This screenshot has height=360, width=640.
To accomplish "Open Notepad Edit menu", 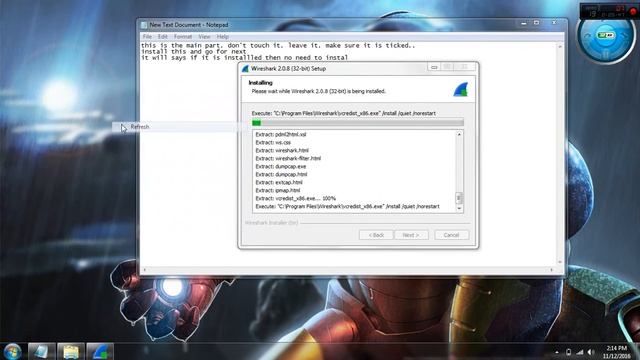I will 162,37.
